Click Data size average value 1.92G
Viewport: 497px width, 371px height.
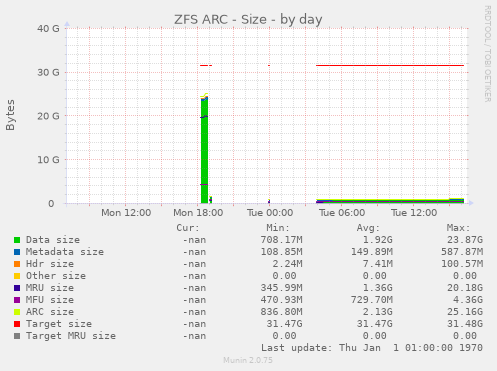click(377, 240)
